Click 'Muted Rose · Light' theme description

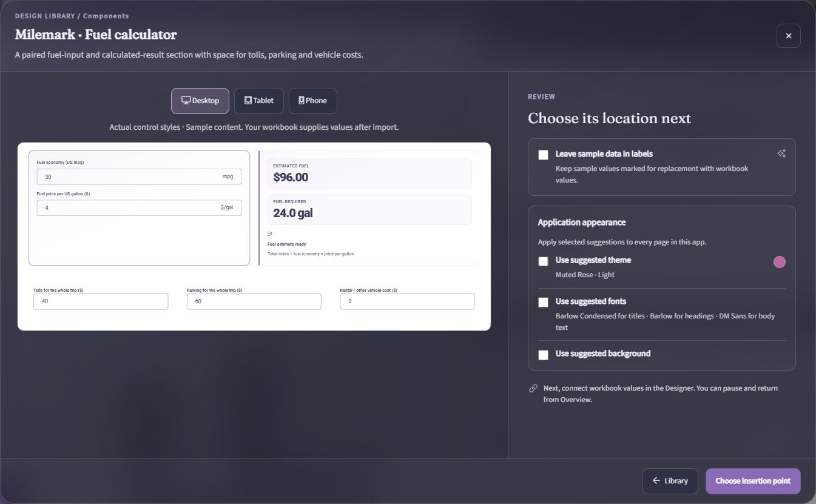tap(585, 275)
